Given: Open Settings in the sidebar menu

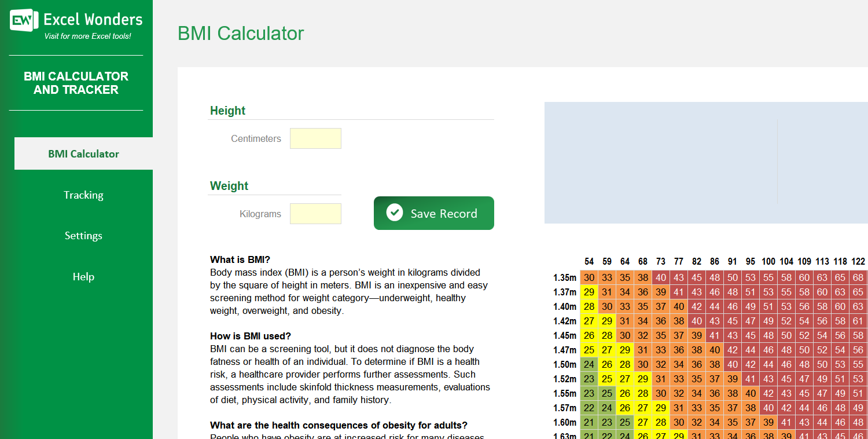Looking at the screenshot, I should click(x=83, y=236).
